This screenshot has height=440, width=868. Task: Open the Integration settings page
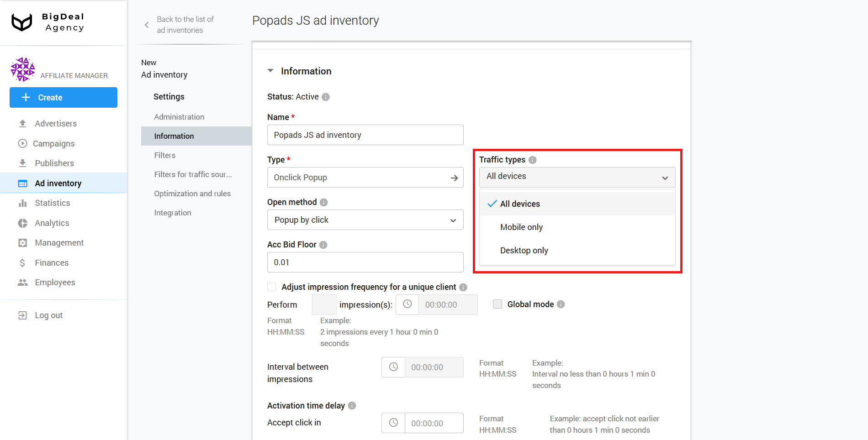[173, 212]
